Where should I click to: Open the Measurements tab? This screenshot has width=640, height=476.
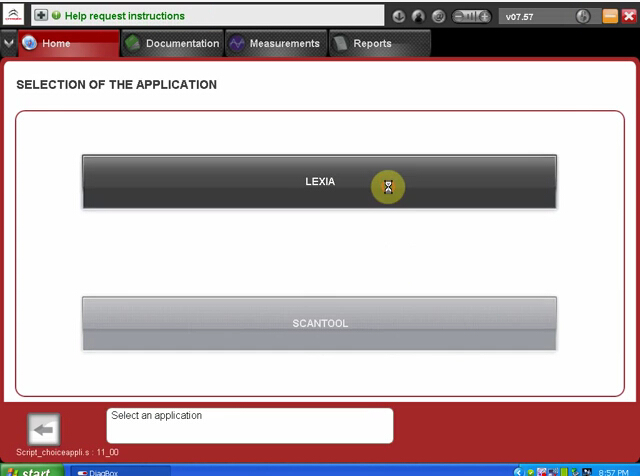[276, 43]
